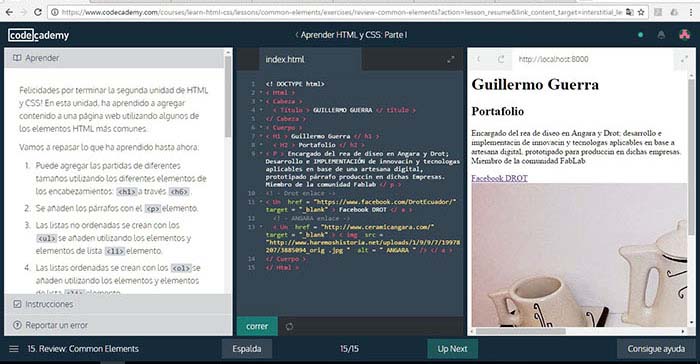This screenshot has width=700, height=364.
Task: Click the Up Next button
Action: [x=452, y=349]
